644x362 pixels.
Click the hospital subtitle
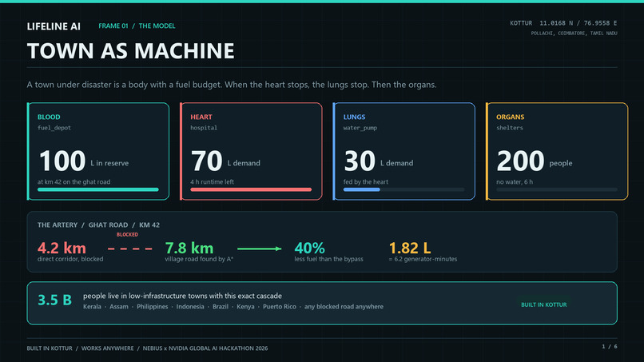[204, 128]
